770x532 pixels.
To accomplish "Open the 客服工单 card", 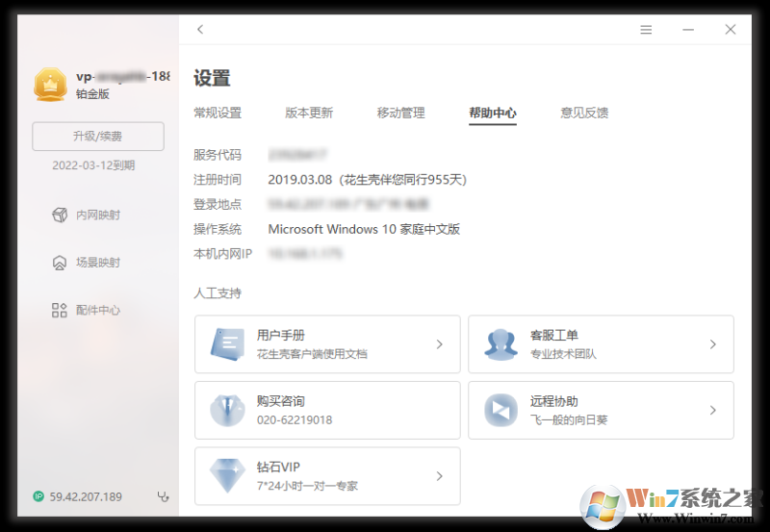I will (601, 344).
